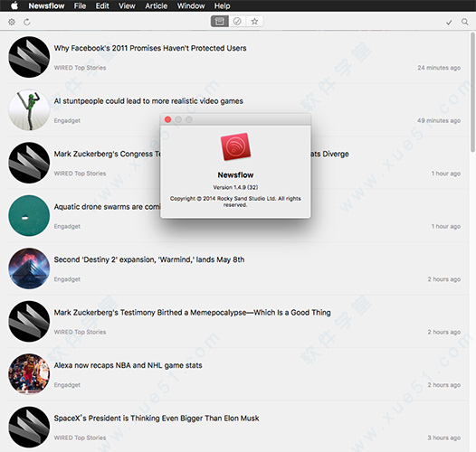Click the WIRED thumbnail of the SpaceX article
476x452 pixels.
tap(29, 427)
